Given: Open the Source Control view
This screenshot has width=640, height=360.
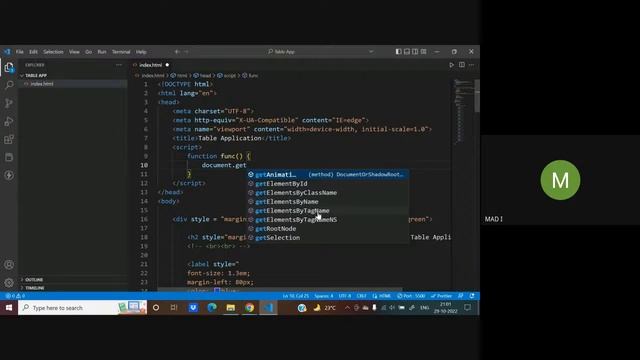Looking at the screenshot, I should (x=9, y=103).
